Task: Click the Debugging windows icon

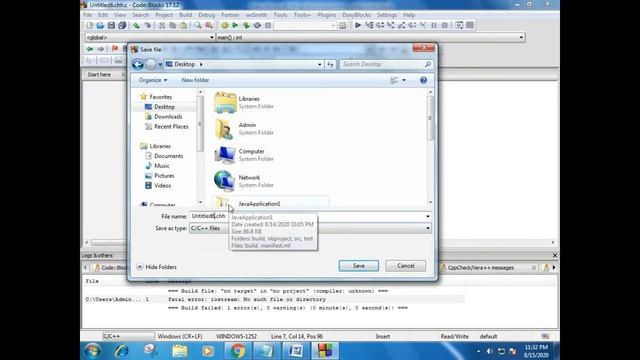Action: click(459, 25)
